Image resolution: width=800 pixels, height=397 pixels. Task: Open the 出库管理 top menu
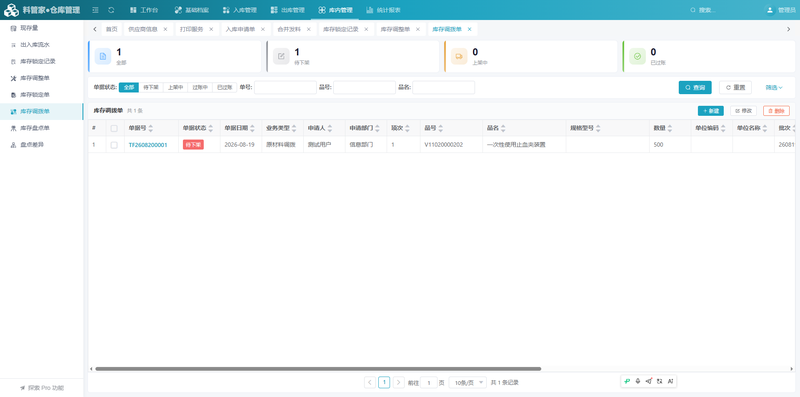[x=287, y=10]
